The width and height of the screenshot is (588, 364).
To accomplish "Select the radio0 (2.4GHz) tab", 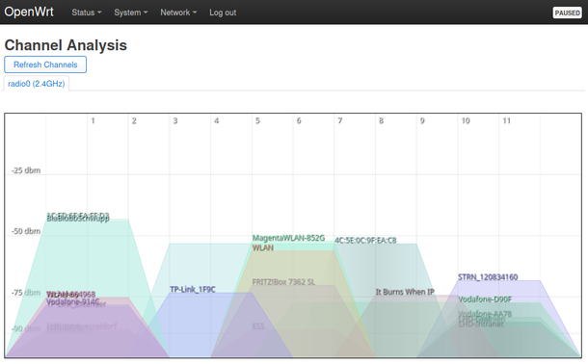I will tap(37, 84).
